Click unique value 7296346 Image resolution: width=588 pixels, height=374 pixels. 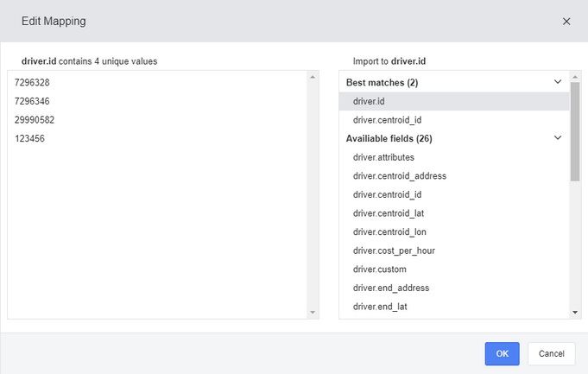32,101
